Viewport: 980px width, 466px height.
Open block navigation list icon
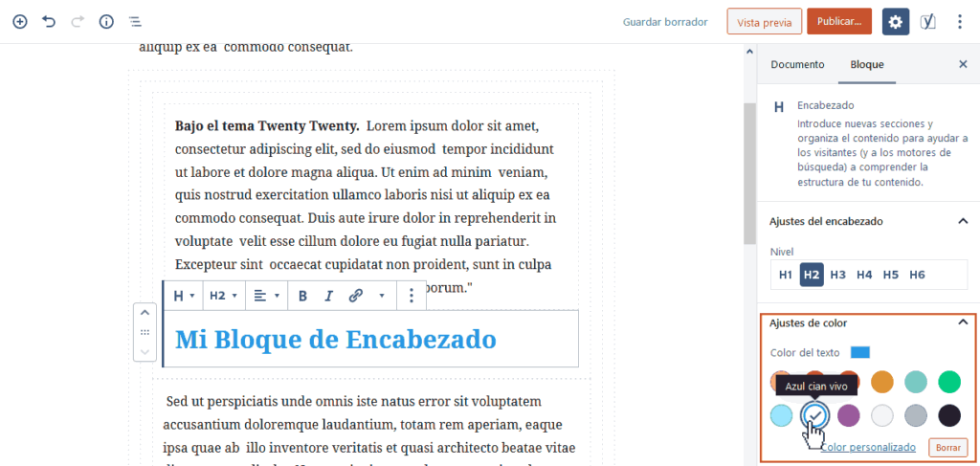135,21
